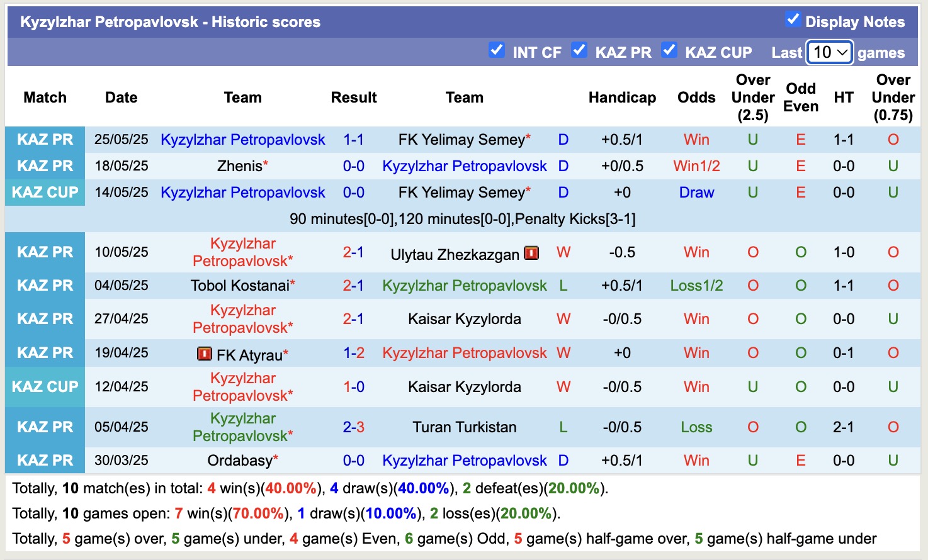Click the penalty kicks note row
928x560 pixels.
coord(464,219)
